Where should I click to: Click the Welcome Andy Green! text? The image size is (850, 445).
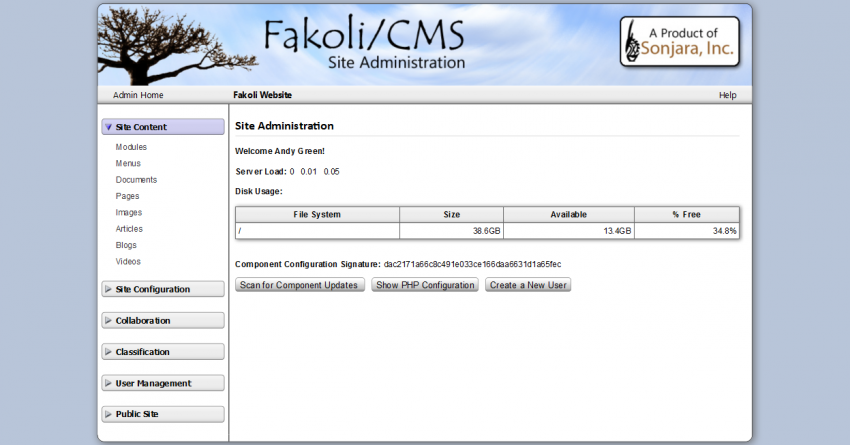pos(280,151)
